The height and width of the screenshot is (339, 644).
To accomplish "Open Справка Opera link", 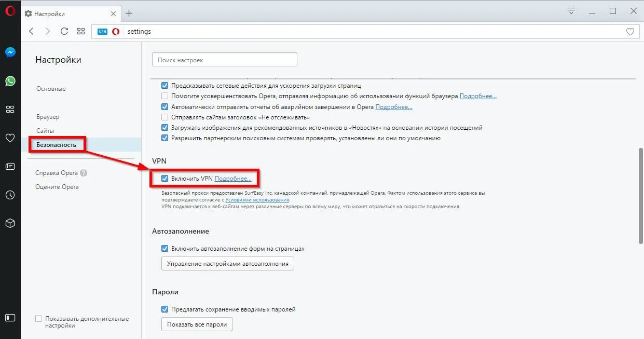I will pos(57,173).
